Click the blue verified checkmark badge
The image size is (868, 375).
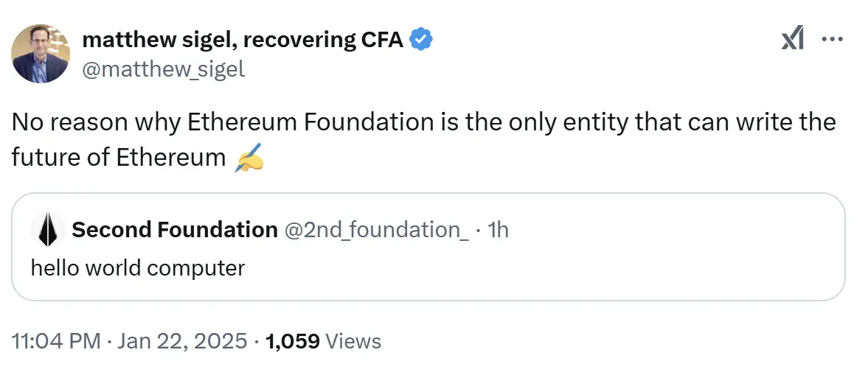pos(420,40)
